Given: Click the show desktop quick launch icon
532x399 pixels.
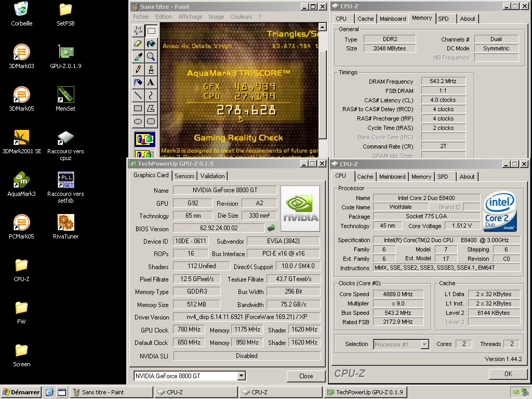Looking at the screenshot, I should tap(61, 392).
